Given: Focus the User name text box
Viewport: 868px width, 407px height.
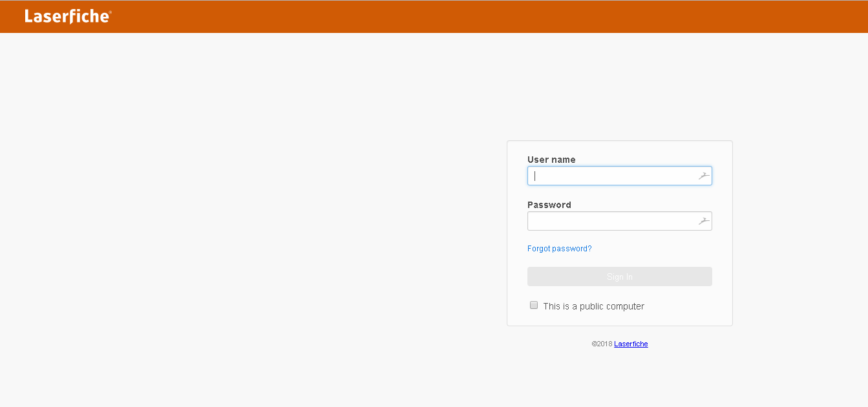Looking at the screenshot, I should [x=611, y=176].
